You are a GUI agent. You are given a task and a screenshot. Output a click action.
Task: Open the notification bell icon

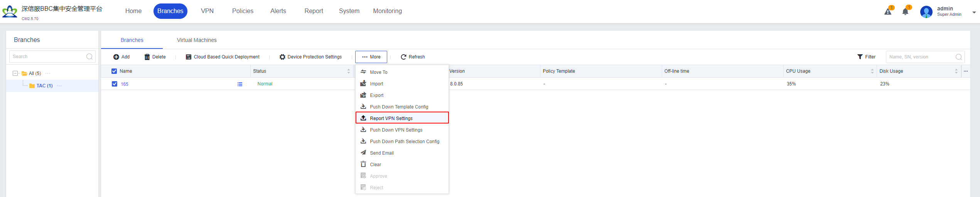(x=905, y=12)
